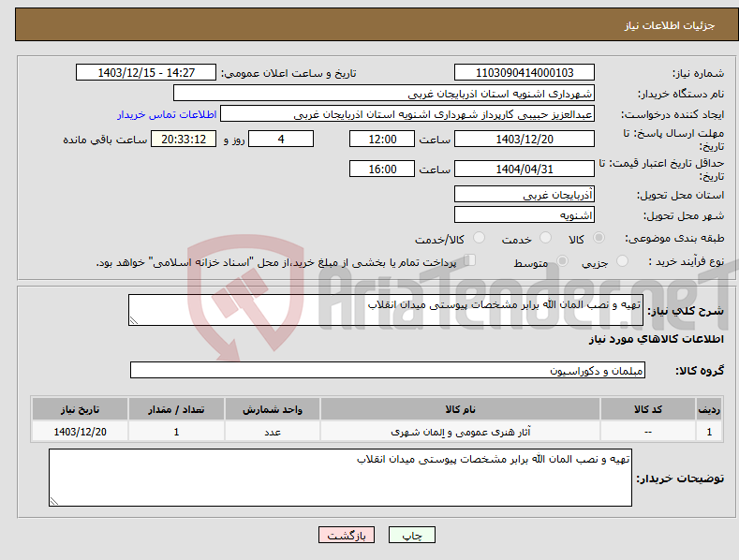
Task: Click the request creator name field
Action: (407, 114)
